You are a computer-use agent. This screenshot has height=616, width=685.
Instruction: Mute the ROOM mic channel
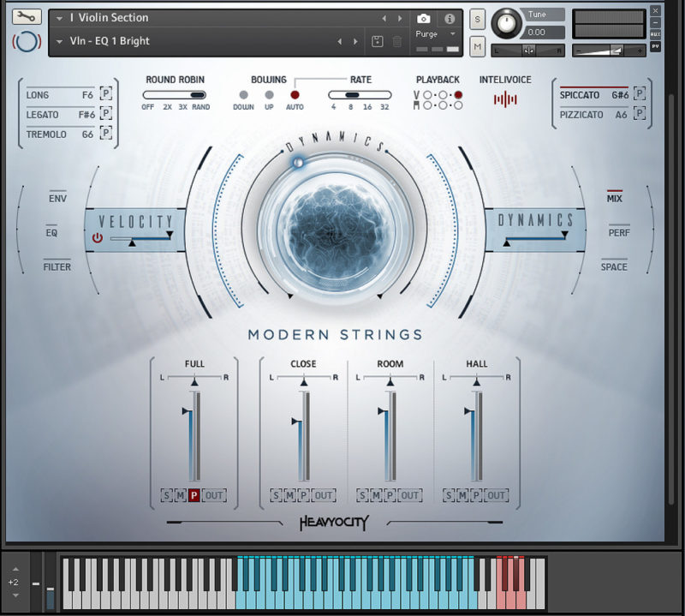pyautogui.click(x=376, y=495)
